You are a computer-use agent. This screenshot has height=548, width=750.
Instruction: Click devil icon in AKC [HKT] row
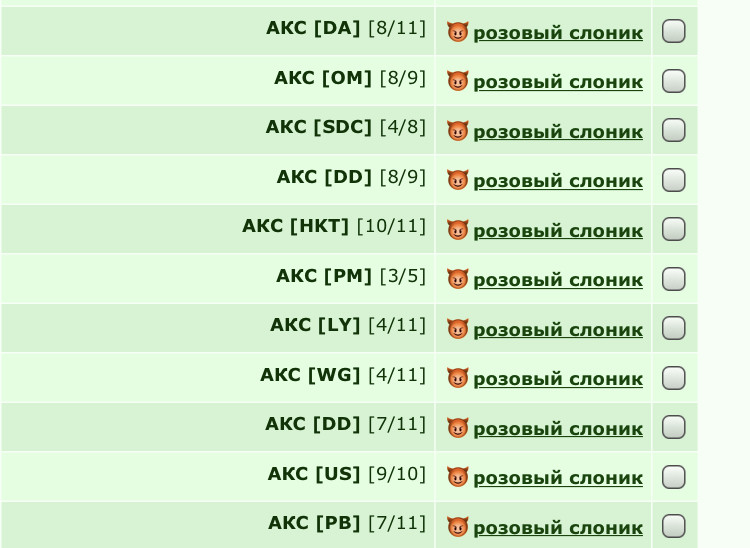click(457, 230)
